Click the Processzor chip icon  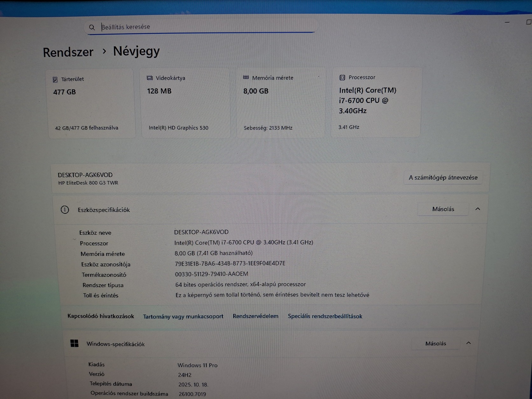[x=342, y=77]
